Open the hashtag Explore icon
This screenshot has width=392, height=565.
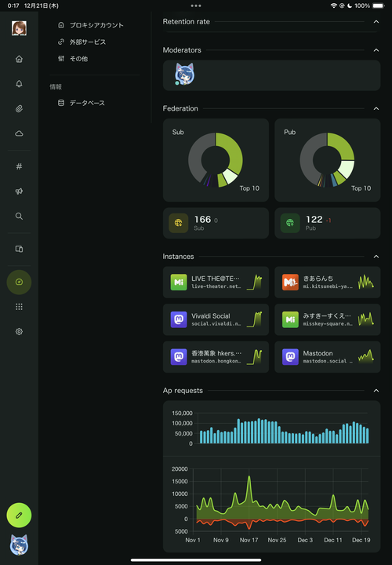19,166
